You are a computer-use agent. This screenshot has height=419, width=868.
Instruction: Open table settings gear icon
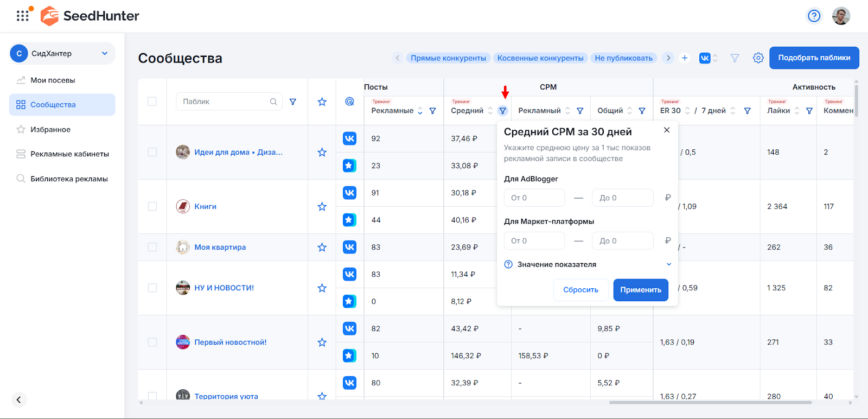point(758,58)
